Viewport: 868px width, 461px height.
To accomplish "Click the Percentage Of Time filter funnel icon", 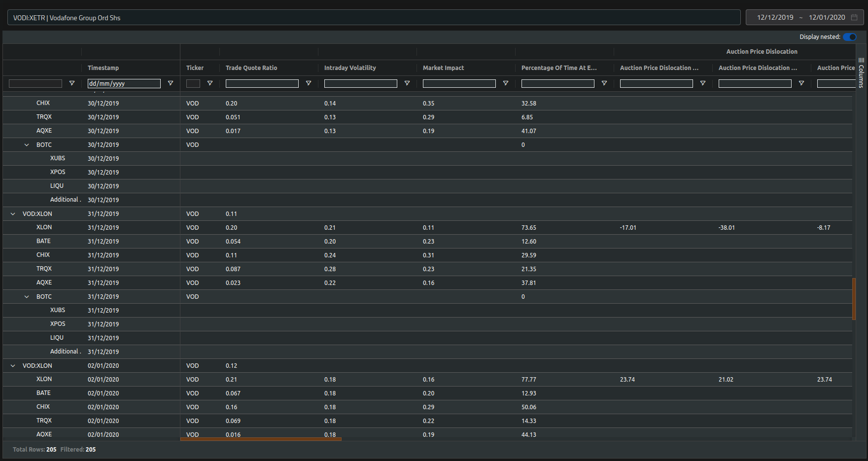I will [x=604, y=83].
